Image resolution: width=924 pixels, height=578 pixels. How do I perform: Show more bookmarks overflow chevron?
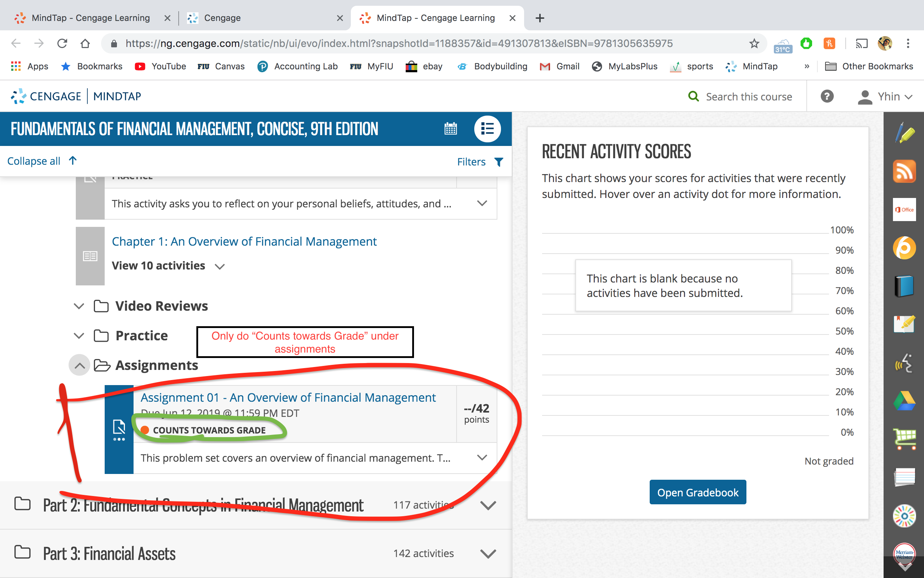pyautogui.click(x=806, y=66)
